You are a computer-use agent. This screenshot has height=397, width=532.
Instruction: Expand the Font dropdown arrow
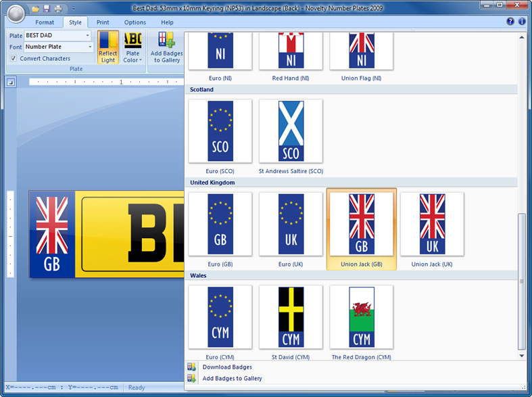click(x=90, y=47)
